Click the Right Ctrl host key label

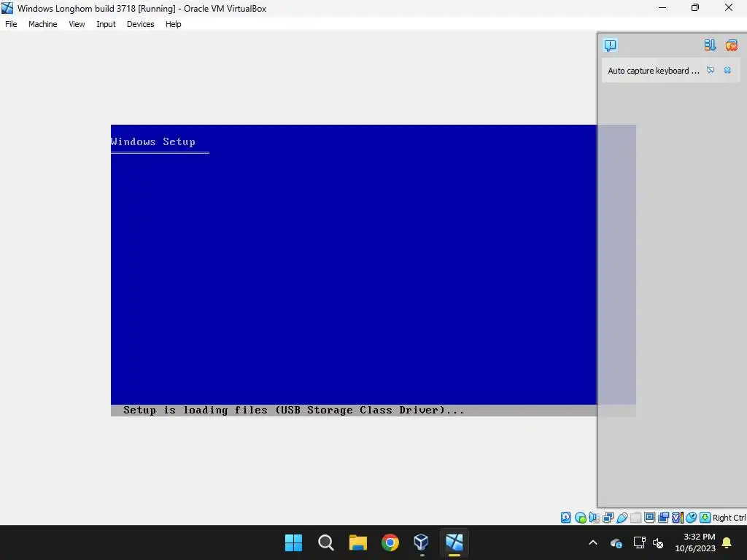coord(729,518)
